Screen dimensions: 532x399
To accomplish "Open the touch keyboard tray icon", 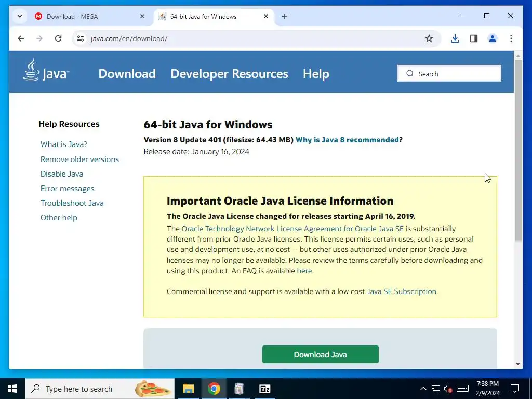I will (x=462, y=389).
